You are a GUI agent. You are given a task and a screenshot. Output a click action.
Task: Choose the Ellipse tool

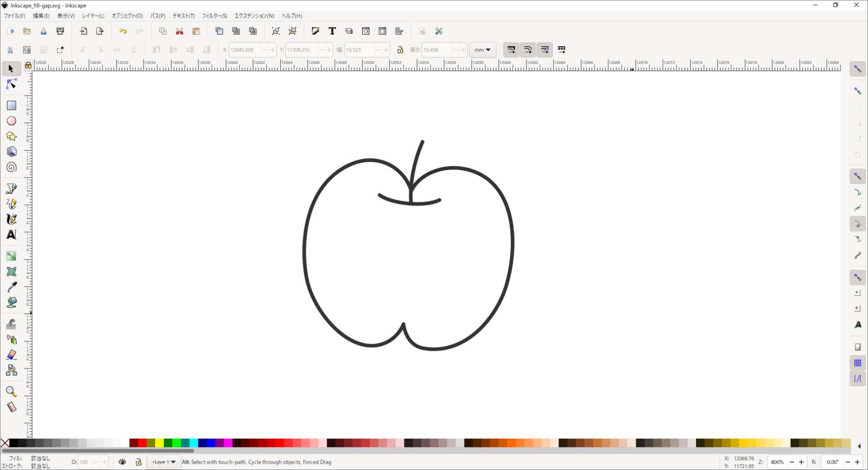pos(11,121)
